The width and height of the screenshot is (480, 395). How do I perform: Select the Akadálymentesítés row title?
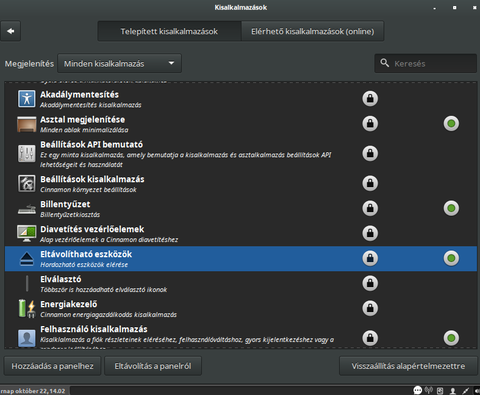(x=79, y=95)
